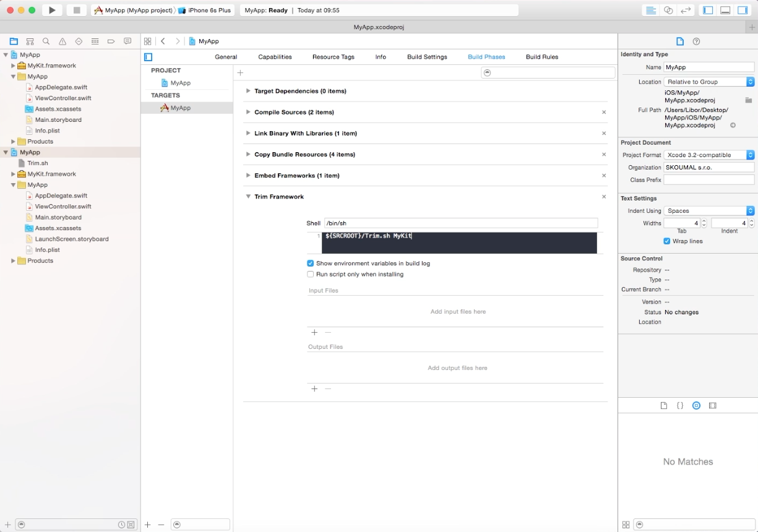Screen dimensions: 758x532
Task: Expand Link Binary With Libraries phase
Action: (248, 133)
